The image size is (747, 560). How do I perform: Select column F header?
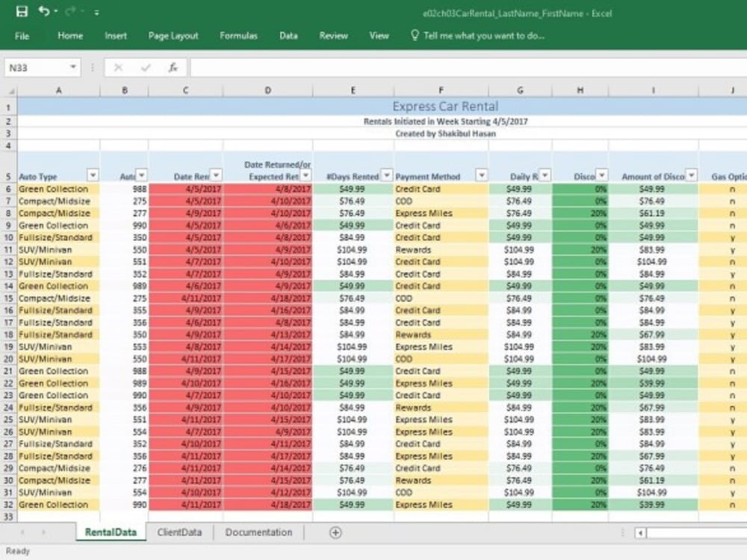(x=441, y=90)
